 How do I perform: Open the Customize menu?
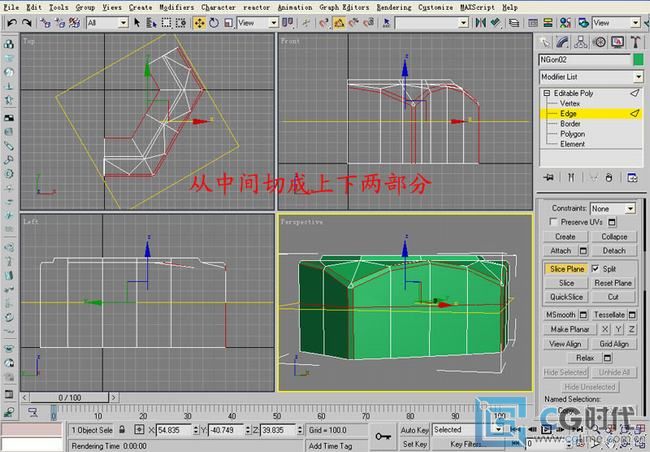[435, 7]
